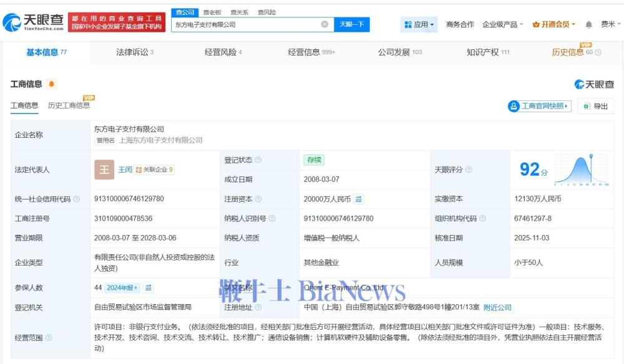624x364 pixels.
Task: Click help icon next to 组织机构代码
Action: click(x=483, y=218)
